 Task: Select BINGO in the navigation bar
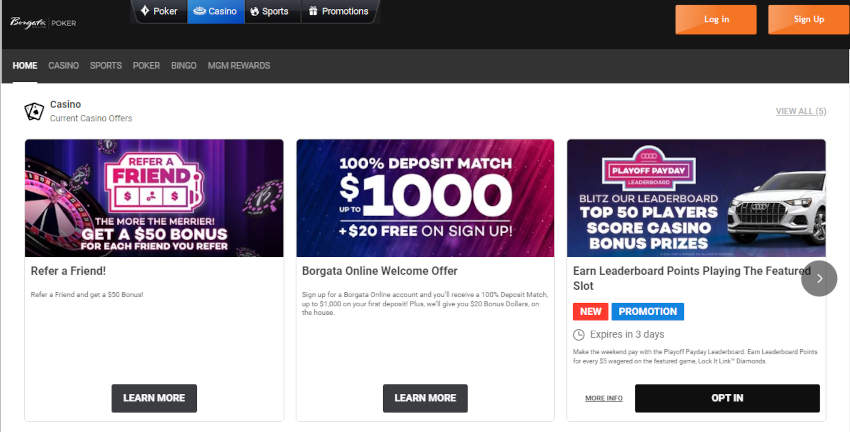click(x=184, y=66)
